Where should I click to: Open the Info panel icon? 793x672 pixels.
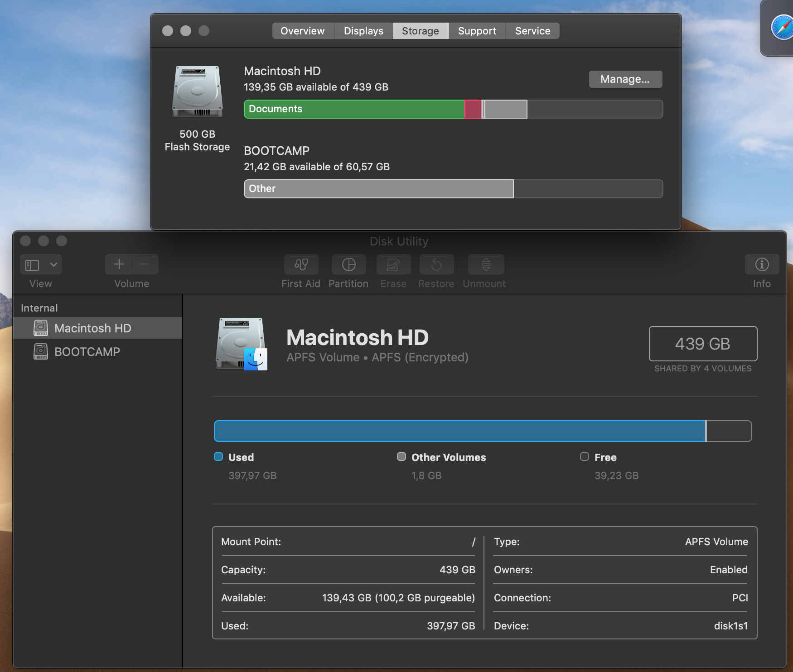pyautogui.click(x=762, y=264)
